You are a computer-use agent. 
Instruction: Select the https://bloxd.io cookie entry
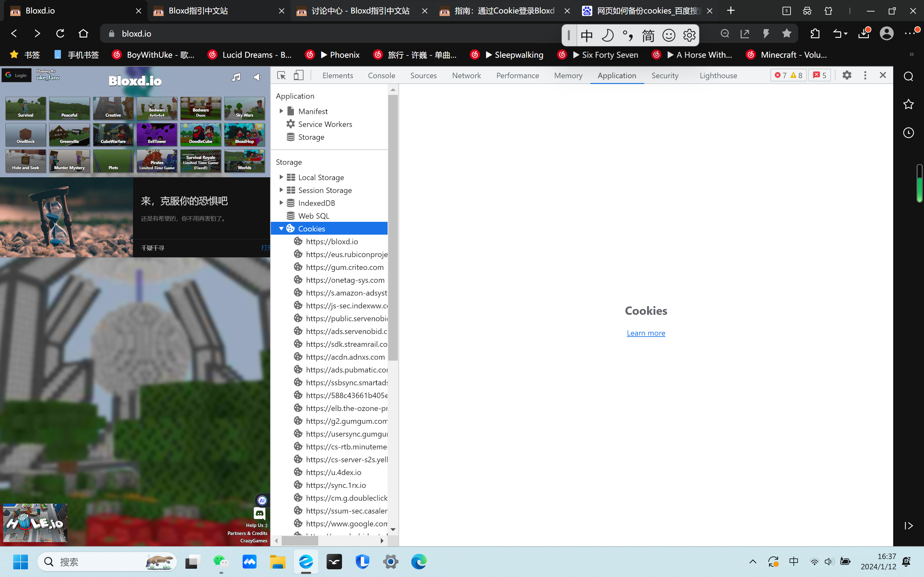click(331, 242)
